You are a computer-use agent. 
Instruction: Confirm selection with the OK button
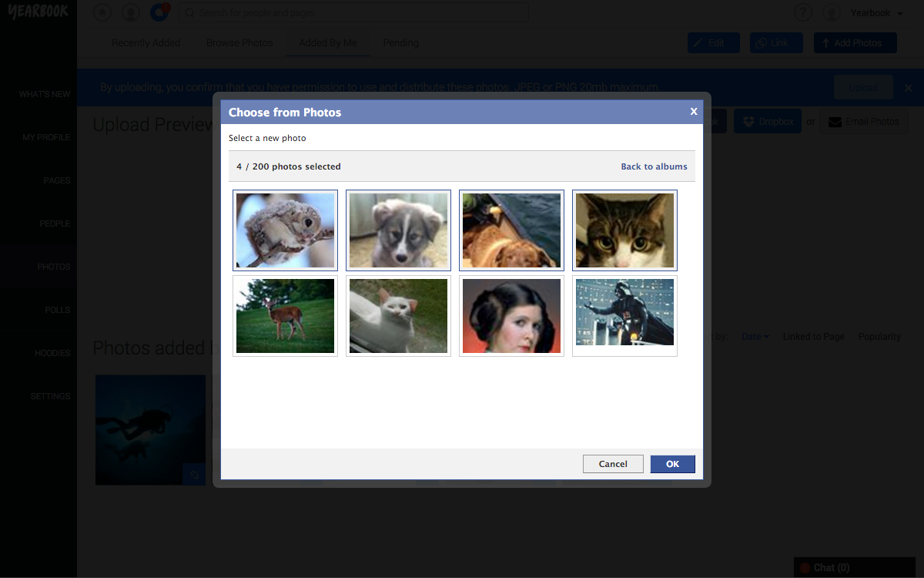pos(672,464)
